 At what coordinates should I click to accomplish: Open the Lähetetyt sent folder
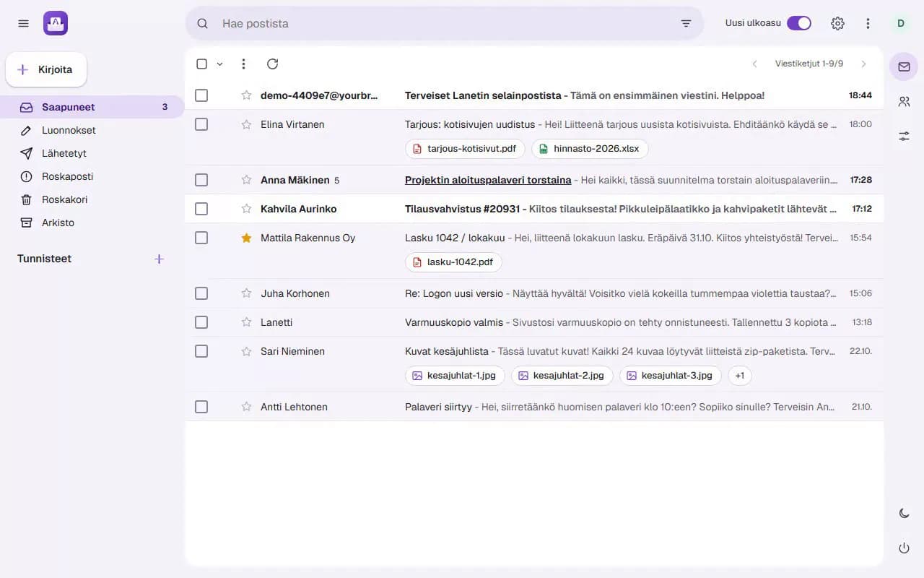point(92,153)
